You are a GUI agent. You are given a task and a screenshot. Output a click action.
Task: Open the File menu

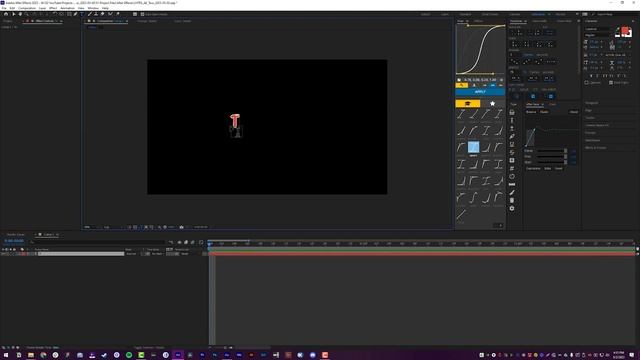(4, 8)
